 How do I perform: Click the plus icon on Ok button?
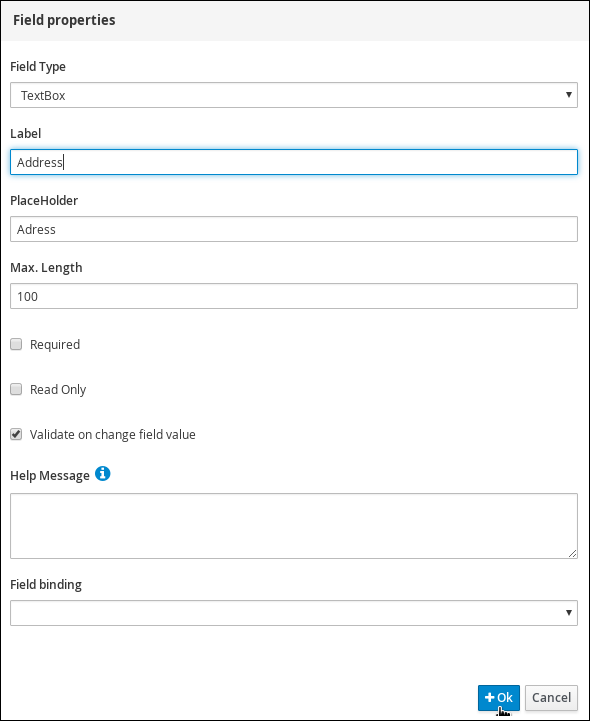489,698
